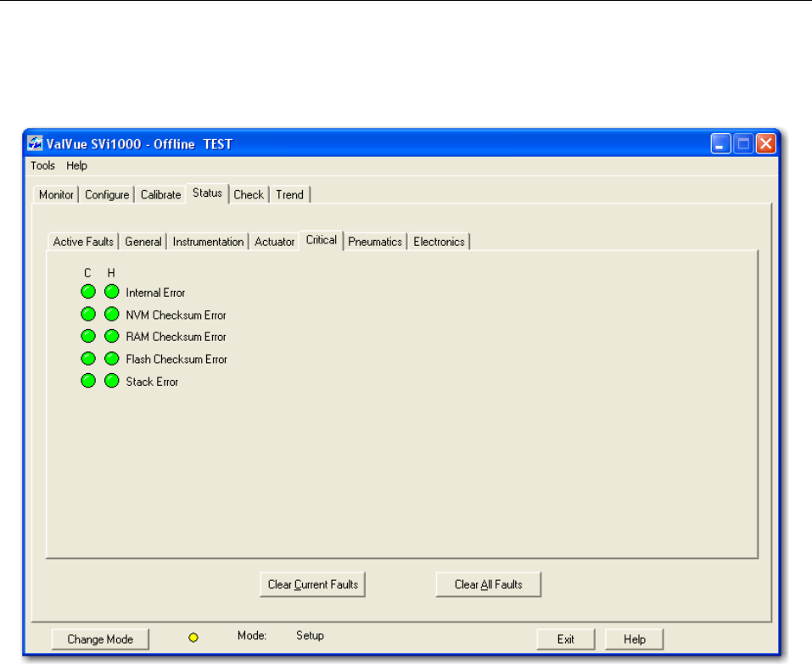Screen dimensions: 812x664
Task: Click Flash Checksum Error C indicator
Action: click(88, 358)
